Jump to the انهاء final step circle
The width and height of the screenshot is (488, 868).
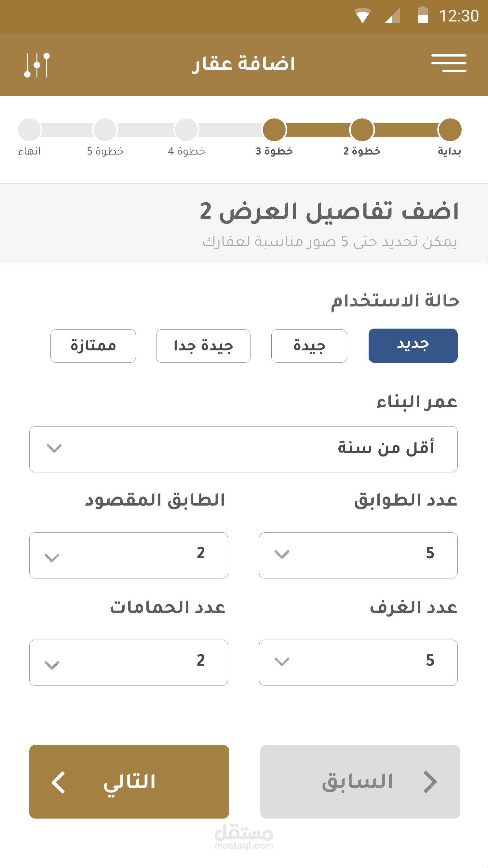[30, 130]
